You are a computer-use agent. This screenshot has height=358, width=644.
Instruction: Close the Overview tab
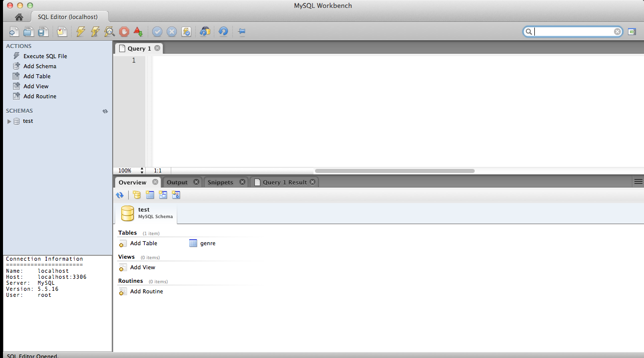click(x=155, y=182)
